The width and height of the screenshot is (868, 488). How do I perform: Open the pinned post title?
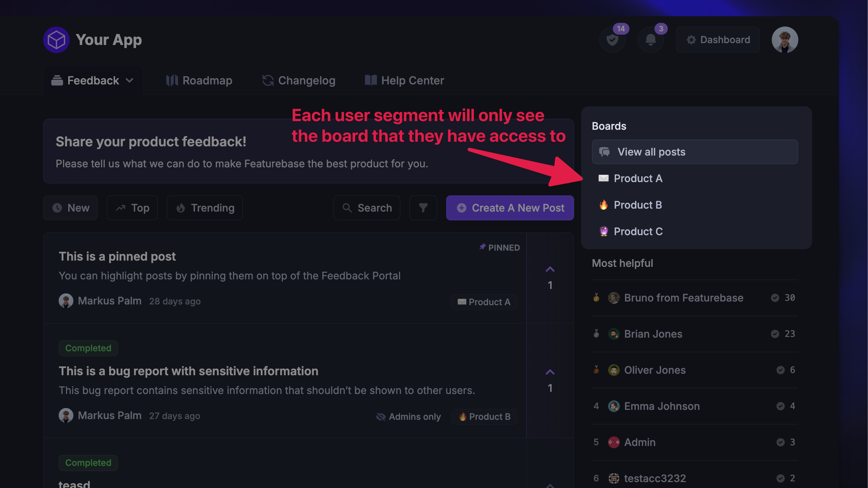click(117, 257)
